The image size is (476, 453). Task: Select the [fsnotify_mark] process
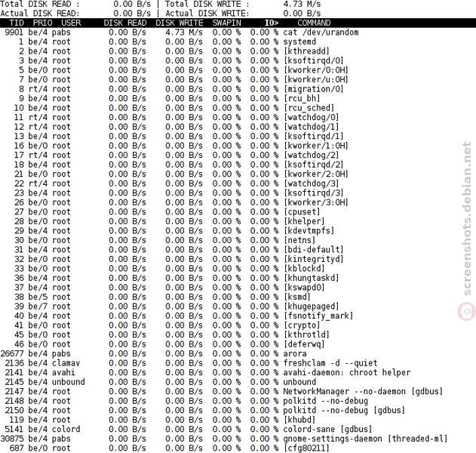coord(238,316)
